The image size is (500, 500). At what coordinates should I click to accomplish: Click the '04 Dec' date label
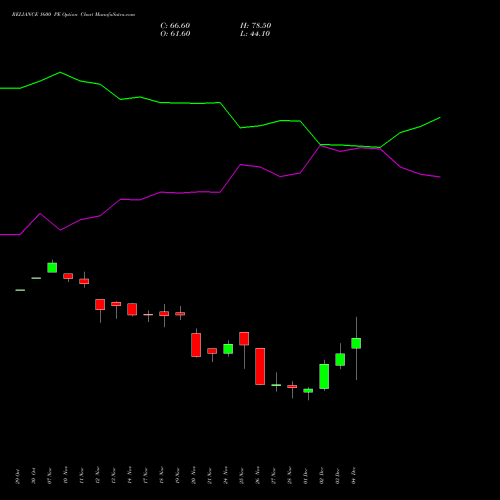click(354, 476)
